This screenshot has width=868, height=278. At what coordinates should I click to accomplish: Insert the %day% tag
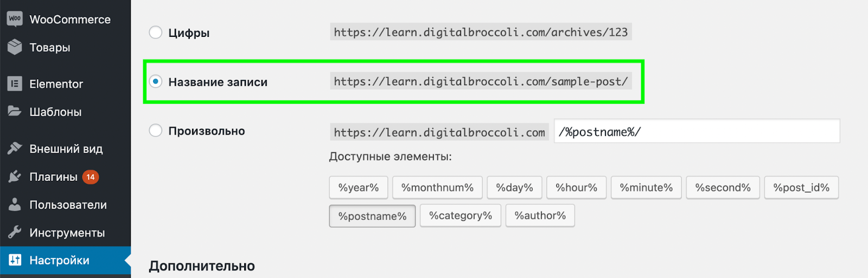(x=514, y=187)
